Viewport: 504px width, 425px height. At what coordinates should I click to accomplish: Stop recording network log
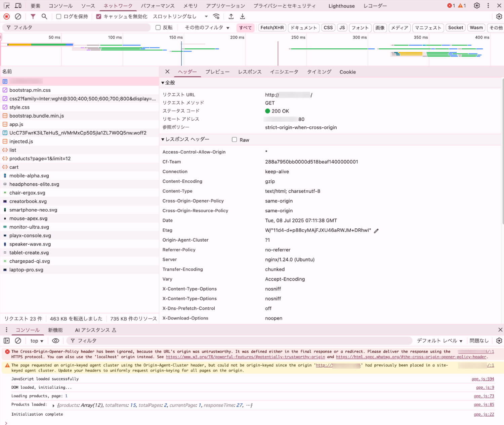point(6,16)
